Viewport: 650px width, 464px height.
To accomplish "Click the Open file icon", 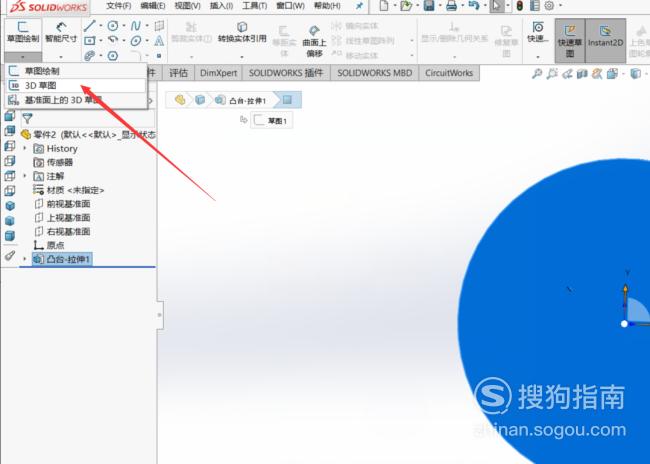I will pyautogui.click(x=406, y=6).
